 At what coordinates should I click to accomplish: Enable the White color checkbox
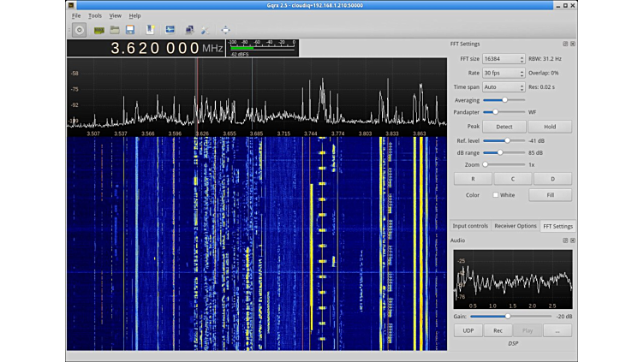pyautogui.click(x=496, y=195)
